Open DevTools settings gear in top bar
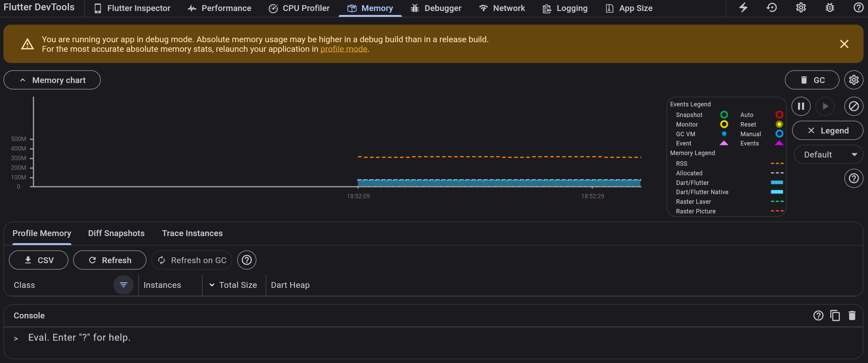The height and width of the screenshot is (363, 868). coord(801,8)
